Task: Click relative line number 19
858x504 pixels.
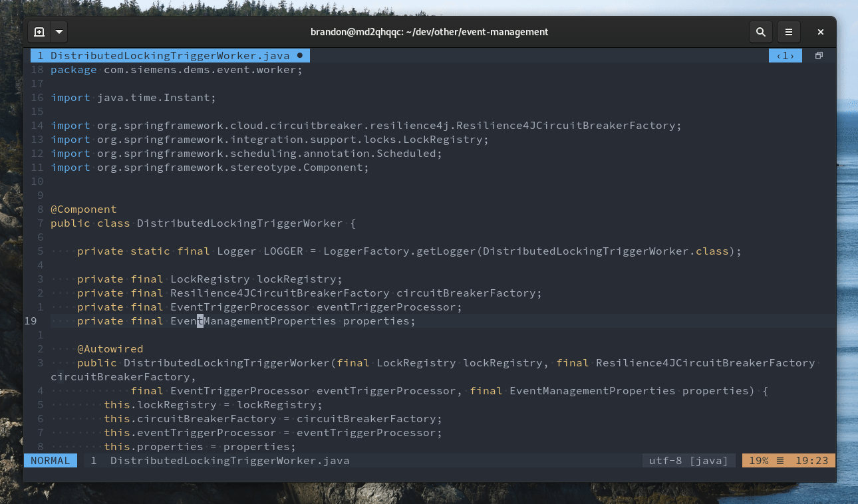Action: [x=30, y=320]
